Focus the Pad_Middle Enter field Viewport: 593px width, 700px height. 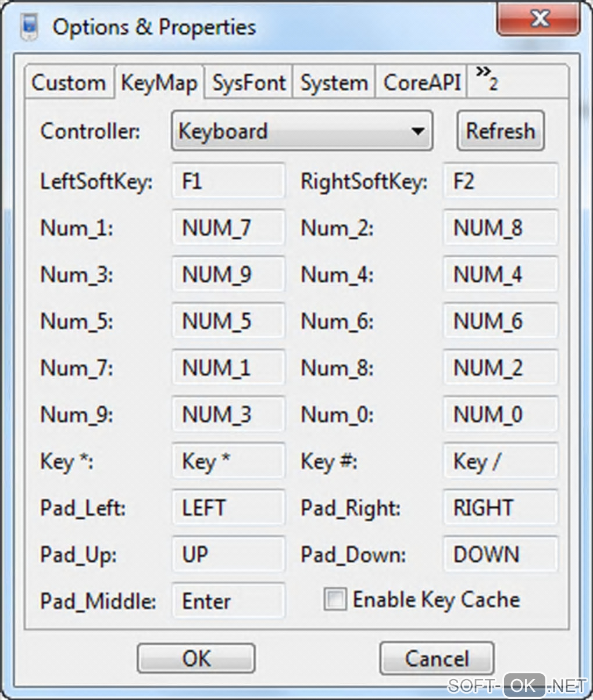pyautogui.click(x=228, y=601)
